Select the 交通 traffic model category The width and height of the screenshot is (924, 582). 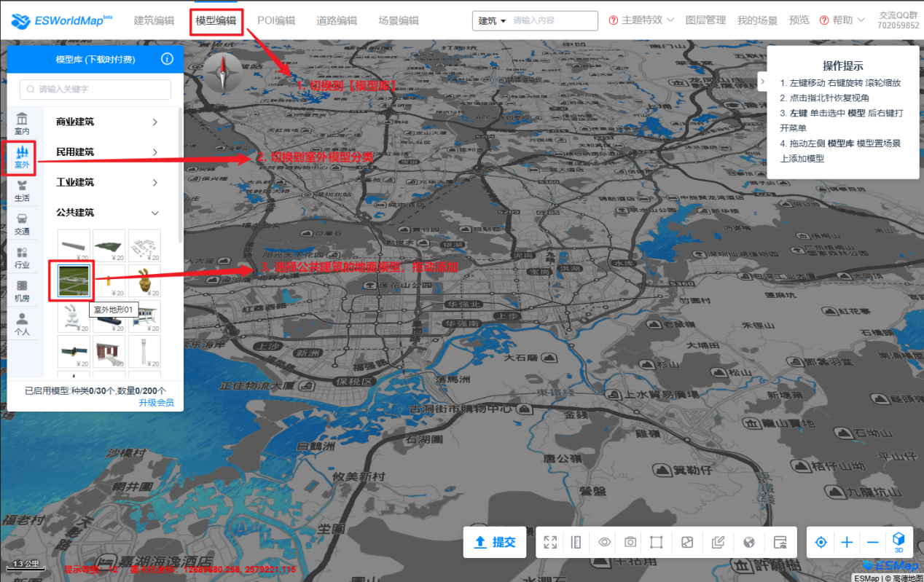coord(22,224)
